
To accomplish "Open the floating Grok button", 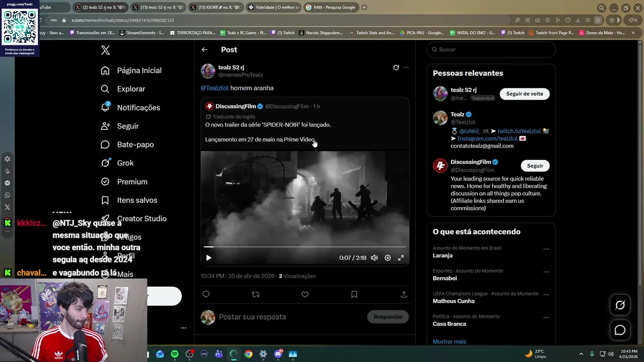I will (x=620, y=305).
